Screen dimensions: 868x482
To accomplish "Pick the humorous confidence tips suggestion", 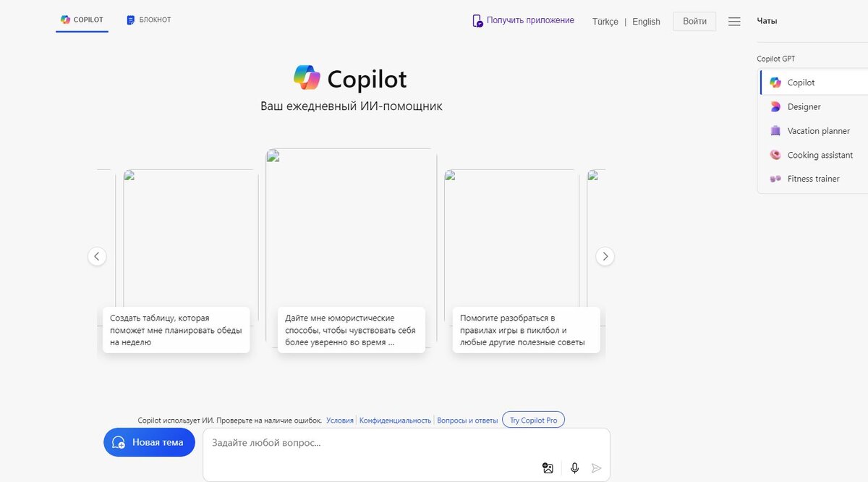I will [352, 330].
